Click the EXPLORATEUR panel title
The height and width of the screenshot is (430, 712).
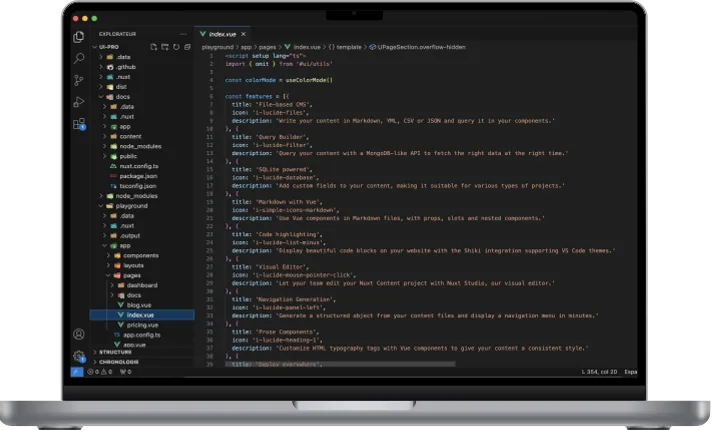click(x=118, y=34)
